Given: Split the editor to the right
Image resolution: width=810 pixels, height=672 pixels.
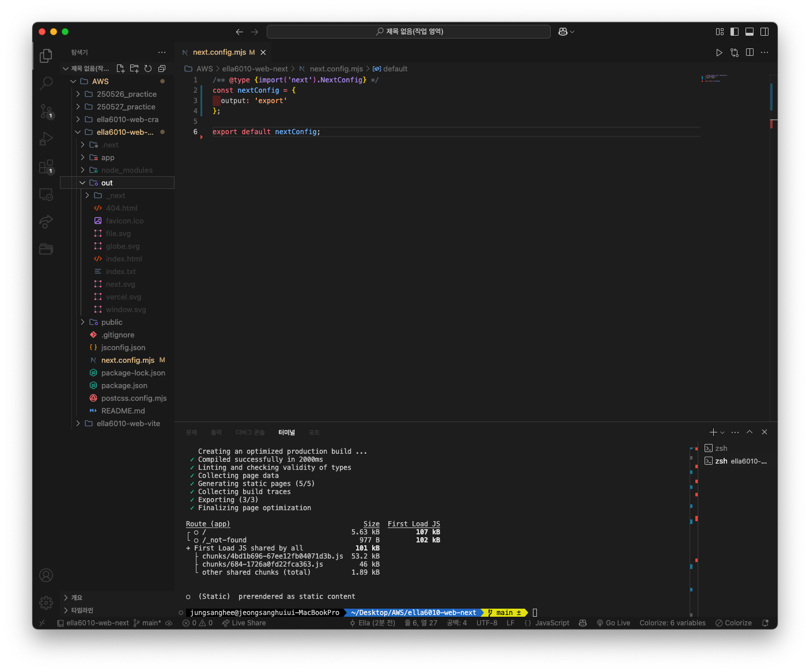Looking at the screenshot, I should [750, 52].
